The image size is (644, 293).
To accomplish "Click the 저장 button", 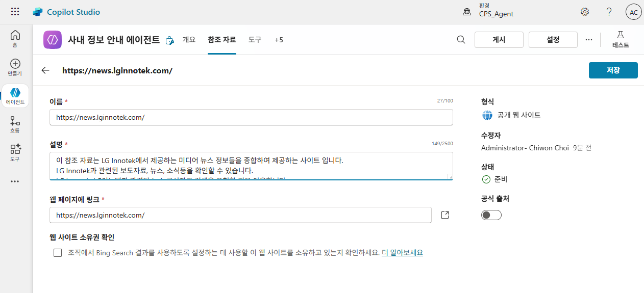I will (x=613, y=70).
